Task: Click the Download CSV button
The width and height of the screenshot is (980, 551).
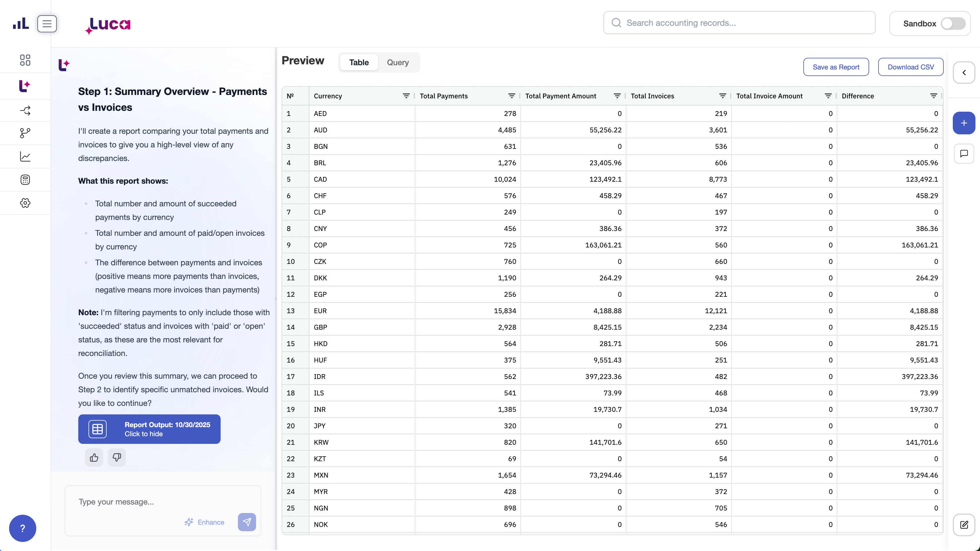Action: point(910,67)
